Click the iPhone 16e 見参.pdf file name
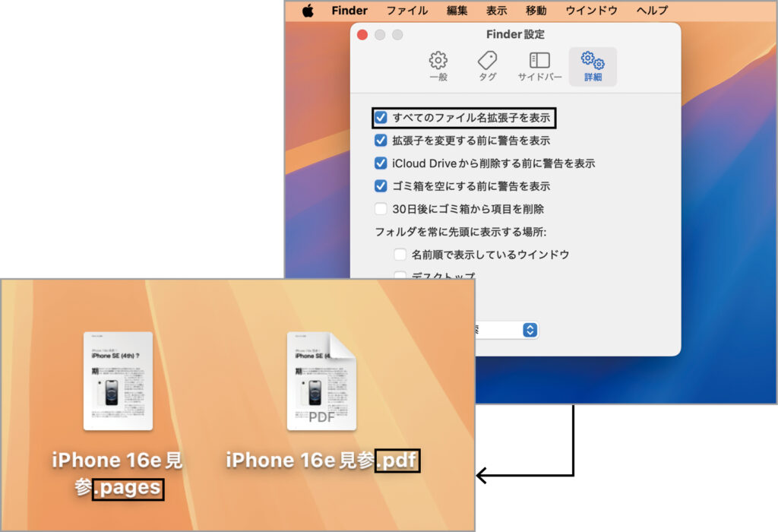The width and height of the screenshot is (778, 532). (322, 461)
